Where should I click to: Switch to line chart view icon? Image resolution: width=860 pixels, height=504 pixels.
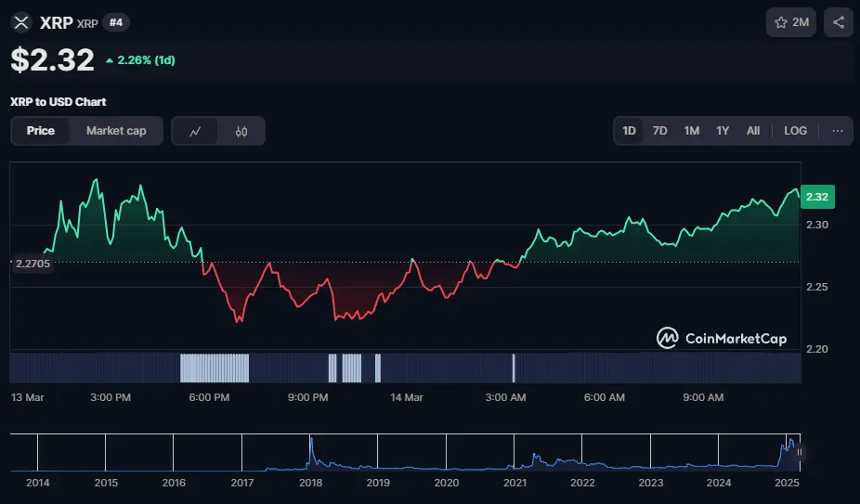point(195,131)
